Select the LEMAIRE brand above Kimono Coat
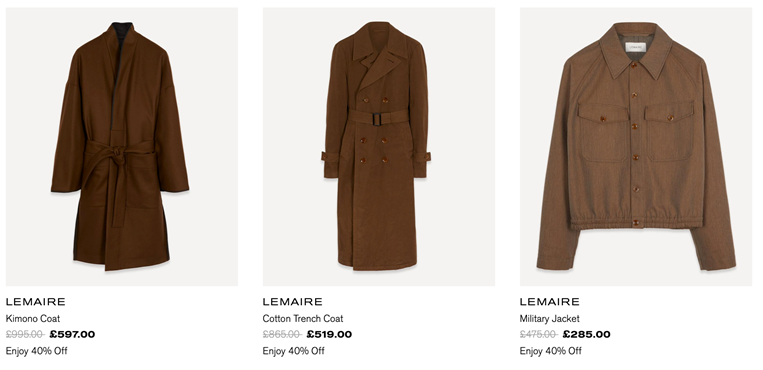The width and height of the screenshot is (763, 370). tap(36, 302)
